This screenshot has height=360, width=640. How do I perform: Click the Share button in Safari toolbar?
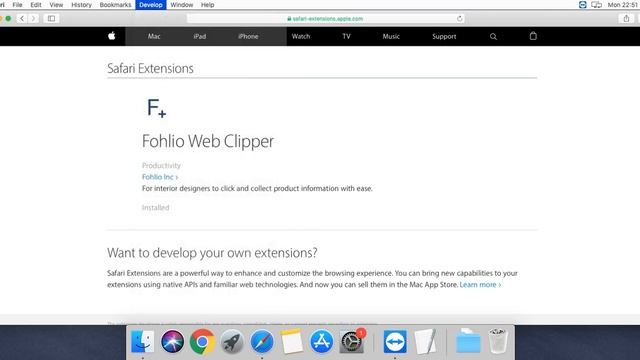[626, 18]
